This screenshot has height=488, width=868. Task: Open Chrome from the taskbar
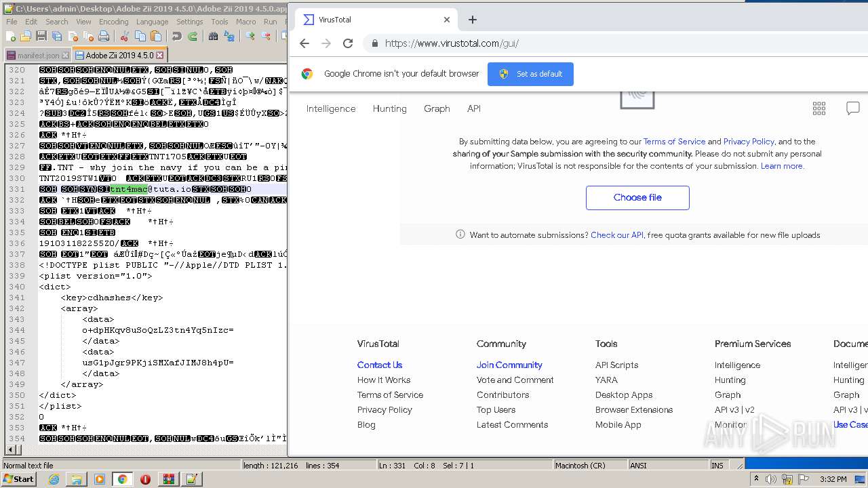coord(122,479)
